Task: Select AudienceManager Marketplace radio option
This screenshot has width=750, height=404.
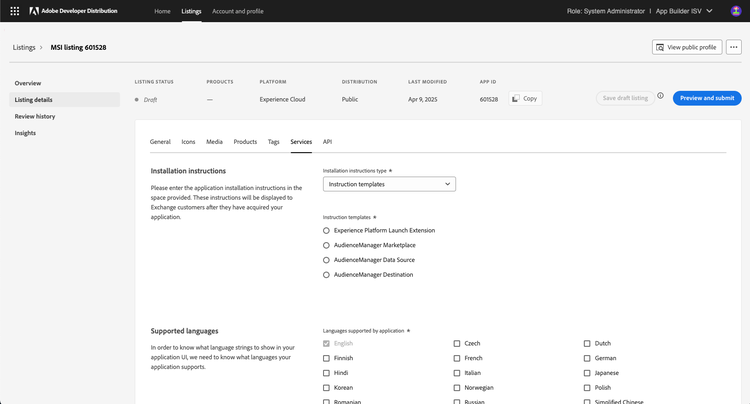Action: (x=326, y=245)
